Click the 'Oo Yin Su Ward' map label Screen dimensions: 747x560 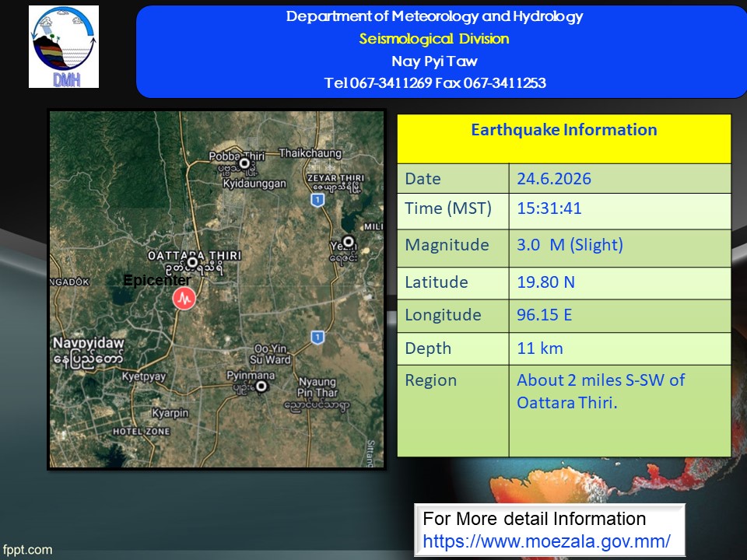click(x=270, y=354)
